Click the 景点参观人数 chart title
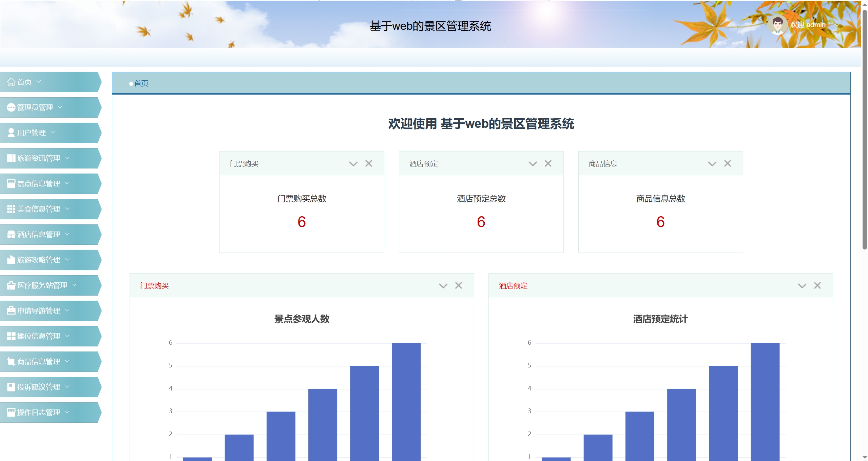The width and height of the screenshot is (868, 461). coord(302,319)
